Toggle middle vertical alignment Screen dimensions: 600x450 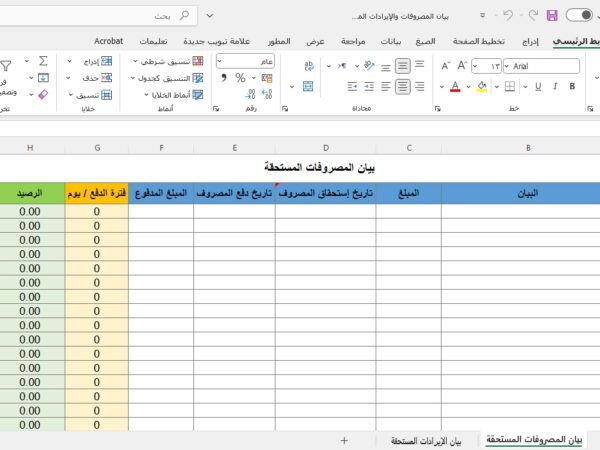coord(403,66)
